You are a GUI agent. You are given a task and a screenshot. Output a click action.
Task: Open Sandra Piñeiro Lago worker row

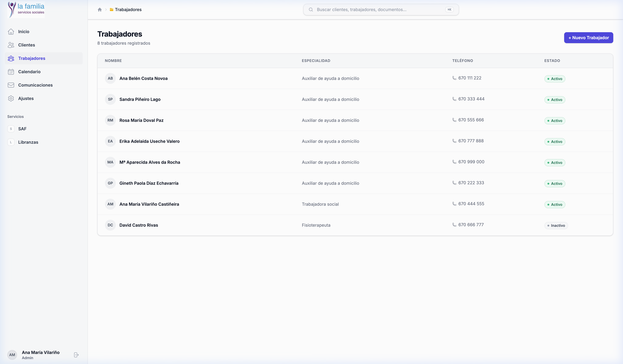point(140,99)
